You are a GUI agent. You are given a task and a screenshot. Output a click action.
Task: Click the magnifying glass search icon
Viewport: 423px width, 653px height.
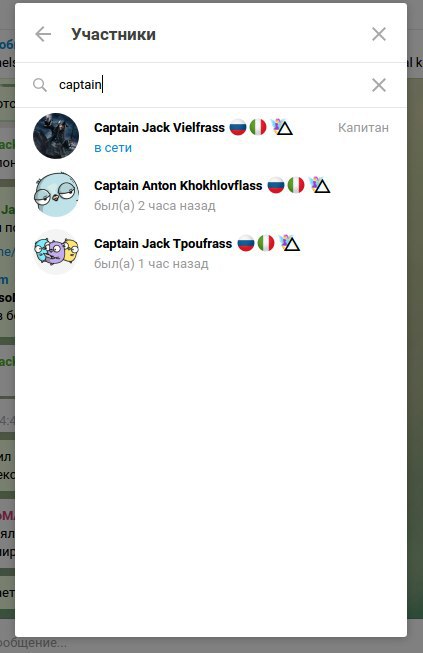tap(40, 85)
